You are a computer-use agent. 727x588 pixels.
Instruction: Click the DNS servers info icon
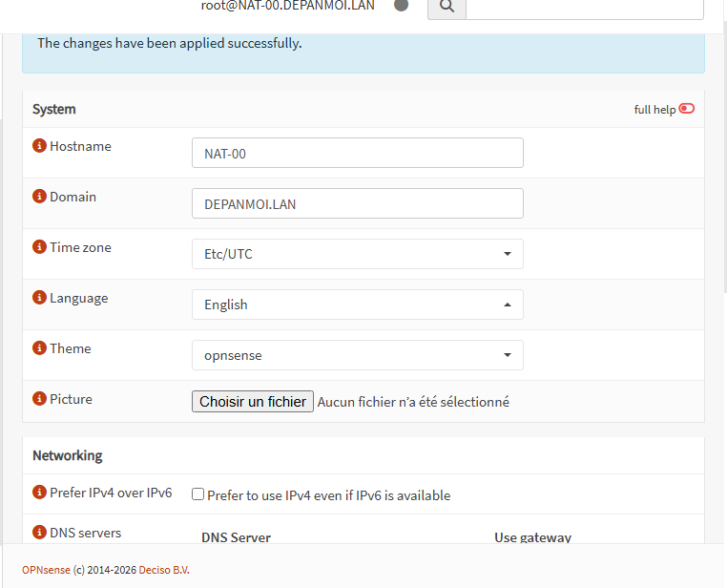coord(39,533)
